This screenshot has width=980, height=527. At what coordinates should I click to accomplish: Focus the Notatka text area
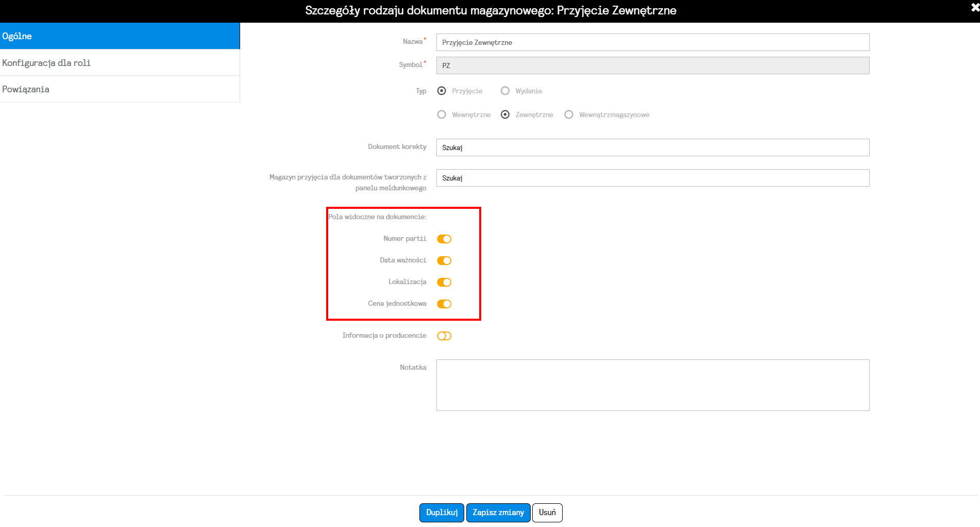[653, 385]
